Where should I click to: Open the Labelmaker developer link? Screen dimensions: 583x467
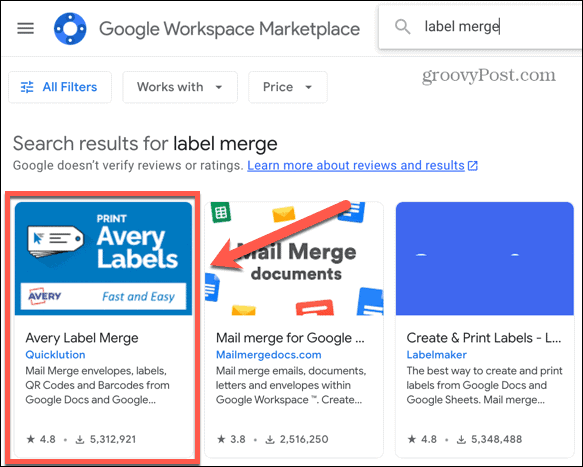[x=437, y=355]
